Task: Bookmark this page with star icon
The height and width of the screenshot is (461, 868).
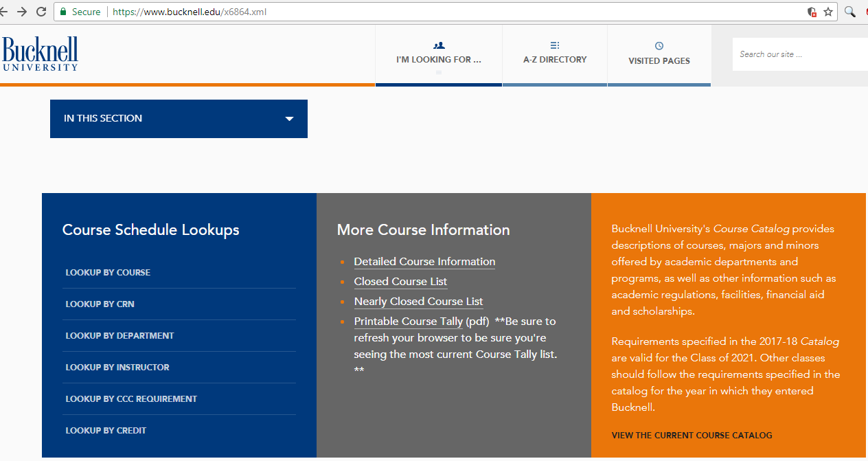Action: (x=828, y=12)
